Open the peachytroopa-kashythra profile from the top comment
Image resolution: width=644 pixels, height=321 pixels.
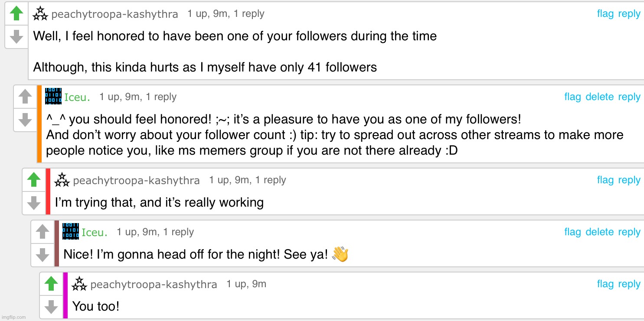pyautogui.click(x=114, y=14)
